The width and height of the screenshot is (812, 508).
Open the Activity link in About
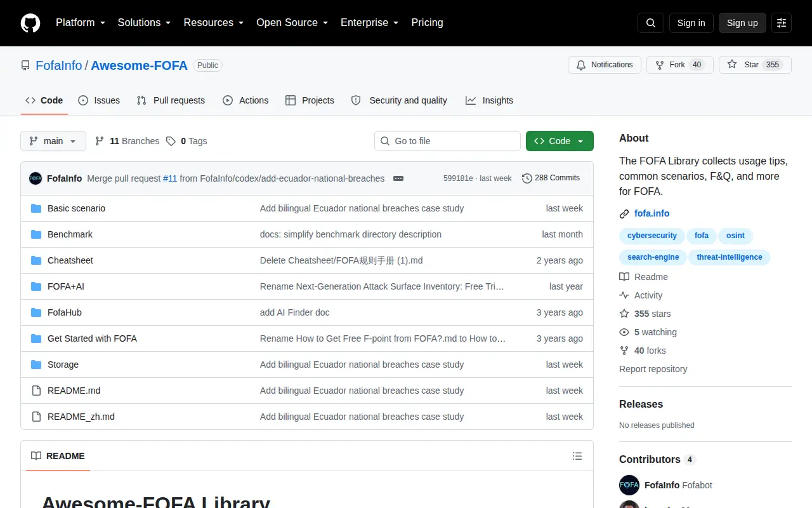point(641,295)
